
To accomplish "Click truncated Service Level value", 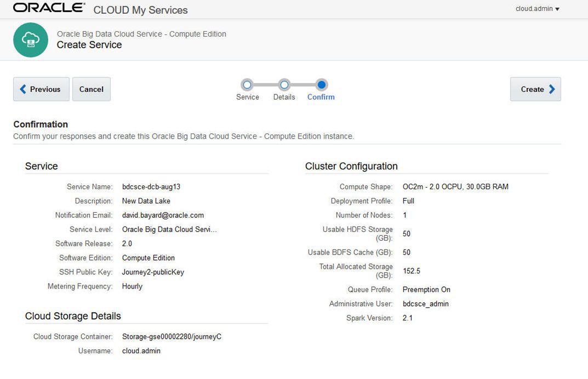I will click(169, 229).
